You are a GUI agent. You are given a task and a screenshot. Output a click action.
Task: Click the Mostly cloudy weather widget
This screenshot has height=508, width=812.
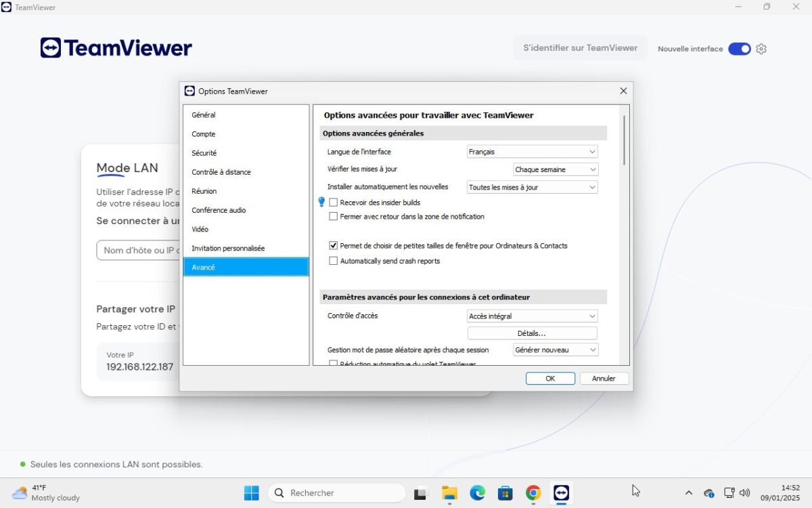41,493
